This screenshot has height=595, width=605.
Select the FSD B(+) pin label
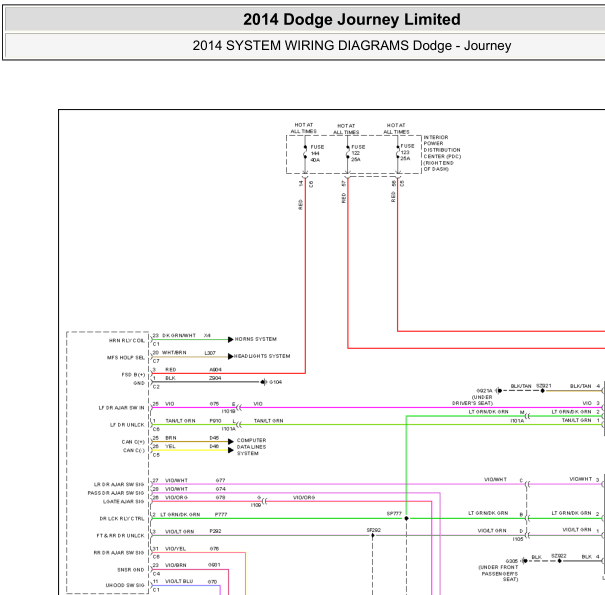133,375
